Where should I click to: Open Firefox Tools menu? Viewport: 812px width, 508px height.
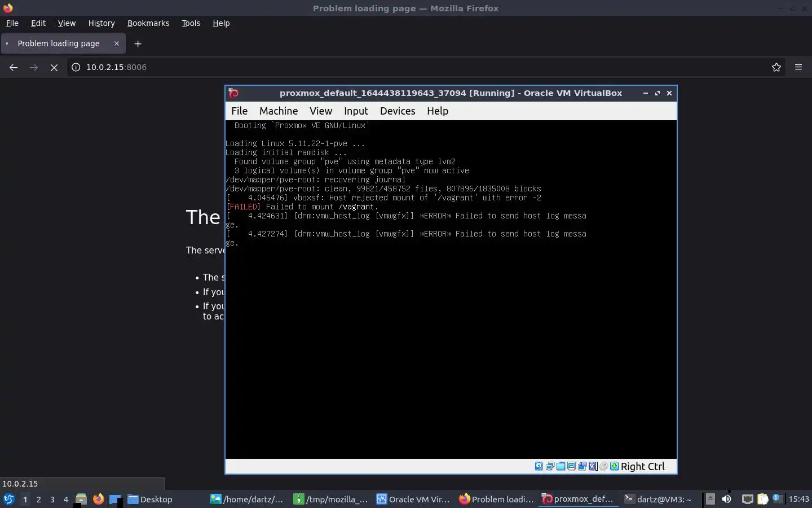click(x=191, y=23)
